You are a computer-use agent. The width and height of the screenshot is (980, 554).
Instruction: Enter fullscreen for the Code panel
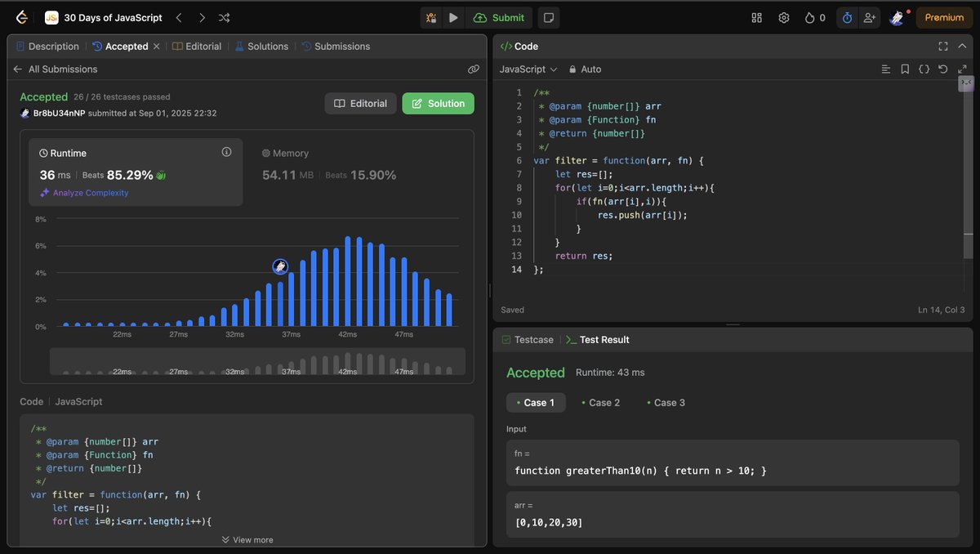point(943,47)
